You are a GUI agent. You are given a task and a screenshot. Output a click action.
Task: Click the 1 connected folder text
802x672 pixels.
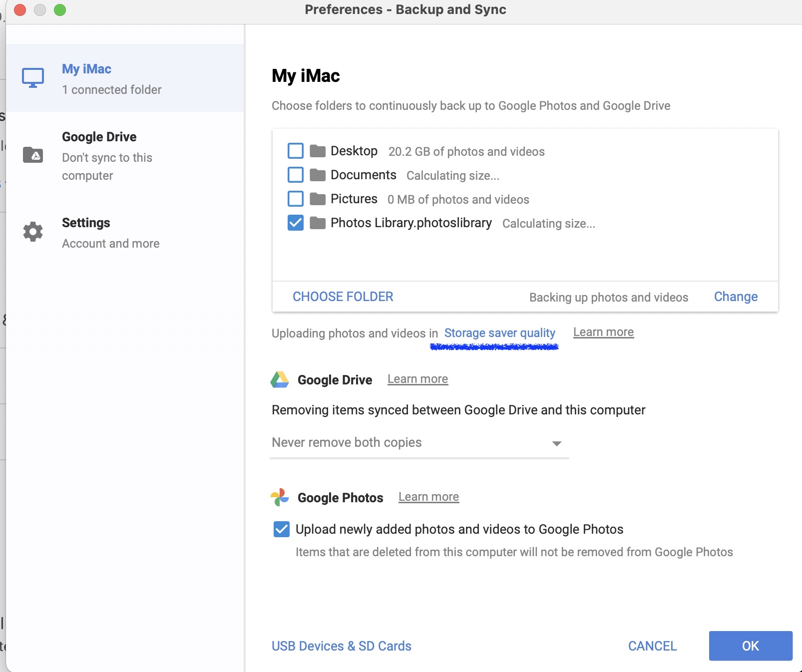(x=112, y=90)
